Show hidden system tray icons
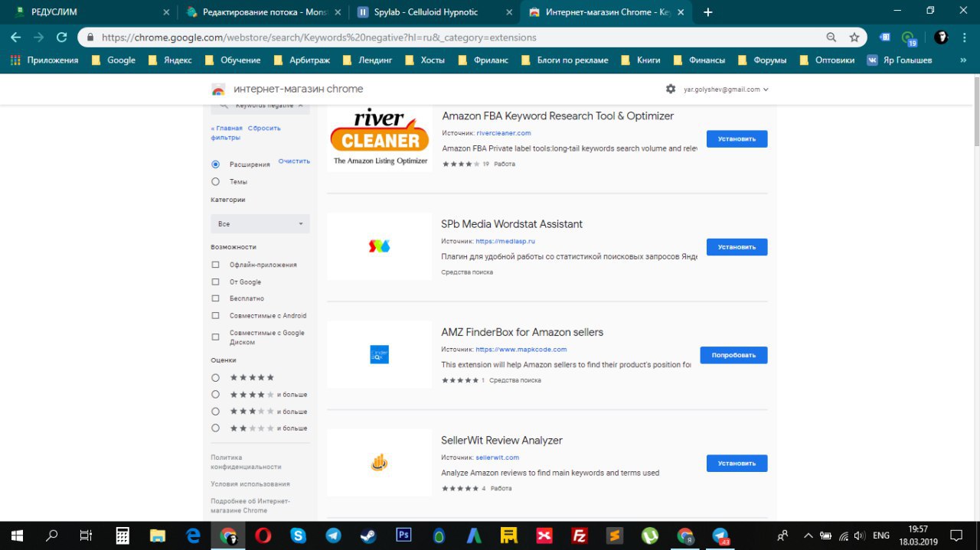The image size is (980, 550). [x=808, y=535]
